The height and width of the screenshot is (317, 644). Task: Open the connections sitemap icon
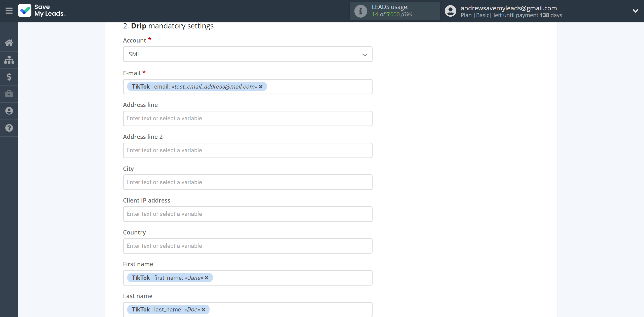pyautogui.click(x=9, y=60)
